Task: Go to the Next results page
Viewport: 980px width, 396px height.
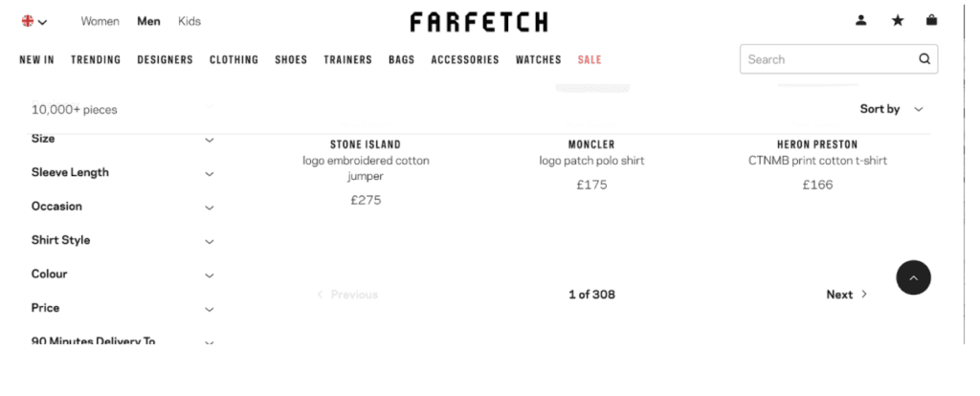Action: tap(847, 295)
